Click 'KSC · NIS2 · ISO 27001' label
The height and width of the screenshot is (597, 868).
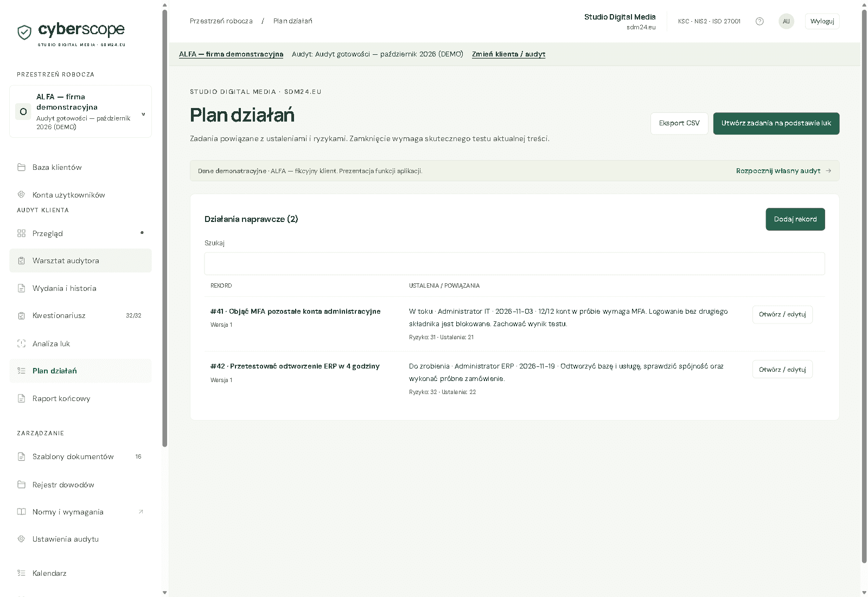click(x=709, y=21)
